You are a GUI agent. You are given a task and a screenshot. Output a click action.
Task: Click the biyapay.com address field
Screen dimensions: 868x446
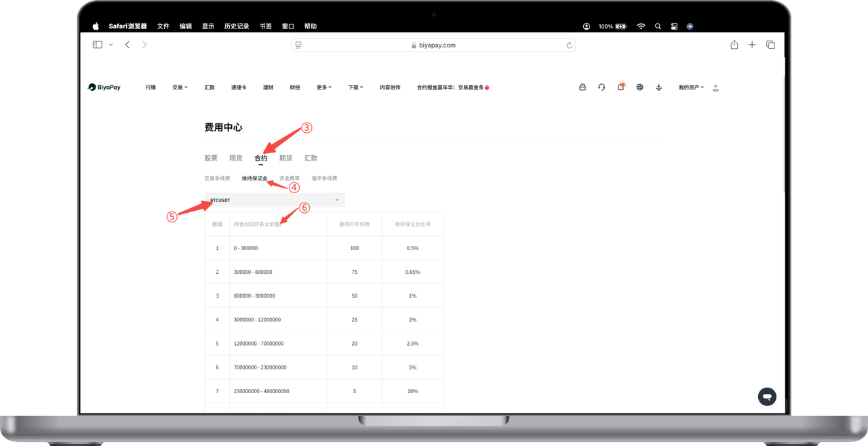point(433,45)
